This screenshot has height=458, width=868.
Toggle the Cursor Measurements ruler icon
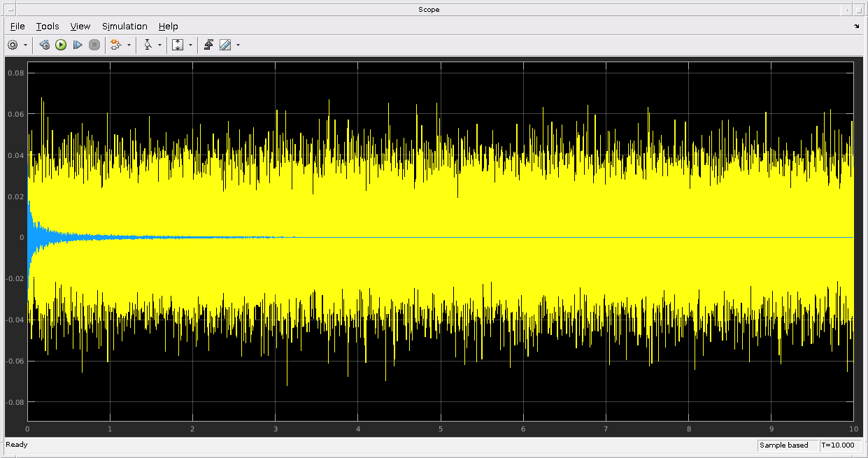pyautogui.click(x=225, y=45)
